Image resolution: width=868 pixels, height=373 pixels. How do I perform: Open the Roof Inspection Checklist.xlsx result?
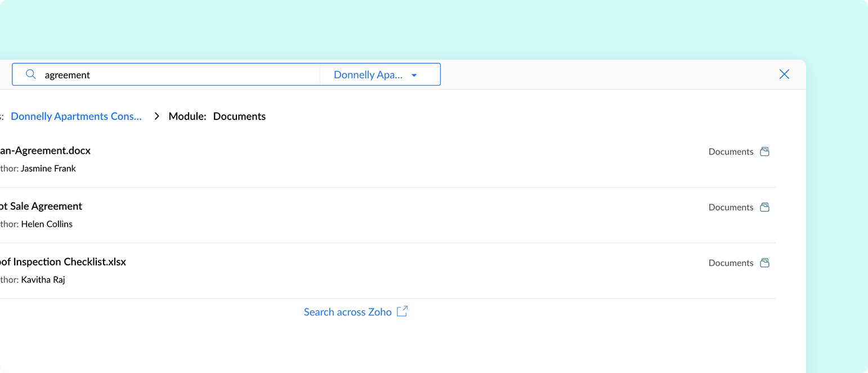(63, 262)
